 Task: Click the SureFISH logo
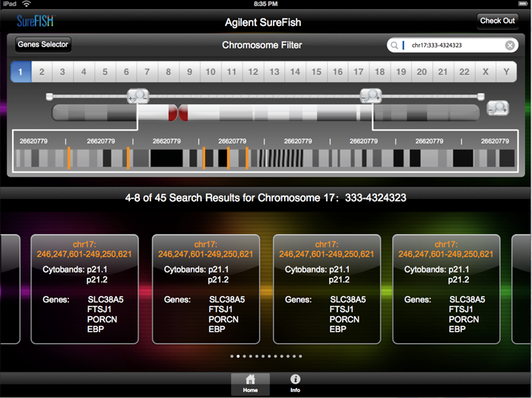(36, 21)
